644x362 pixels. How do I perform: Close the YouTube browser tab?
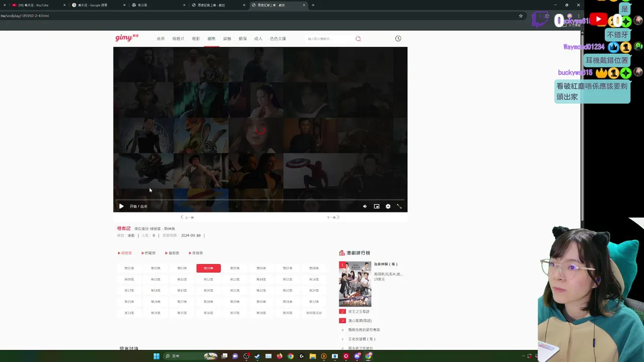64,5
